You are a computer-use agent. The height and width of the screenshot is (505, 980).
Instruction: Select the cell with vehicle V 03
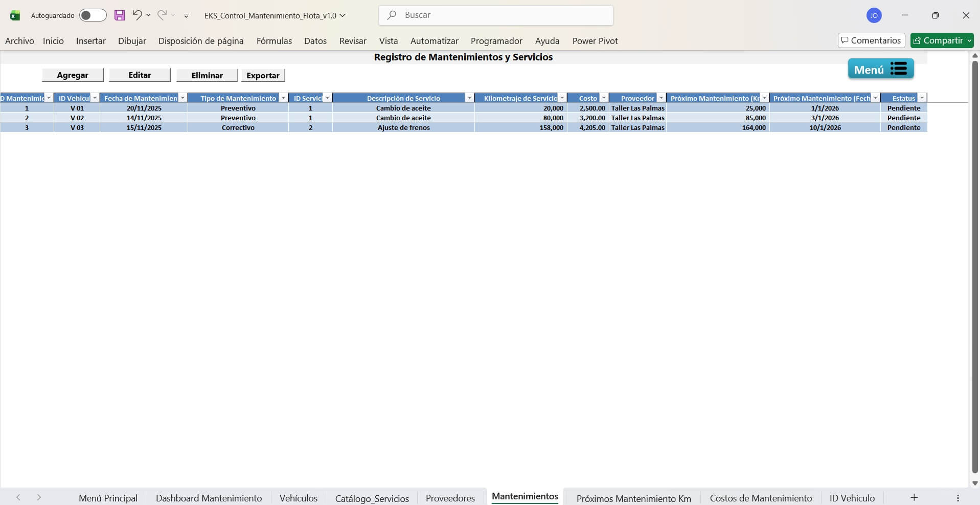coord(77,128)
